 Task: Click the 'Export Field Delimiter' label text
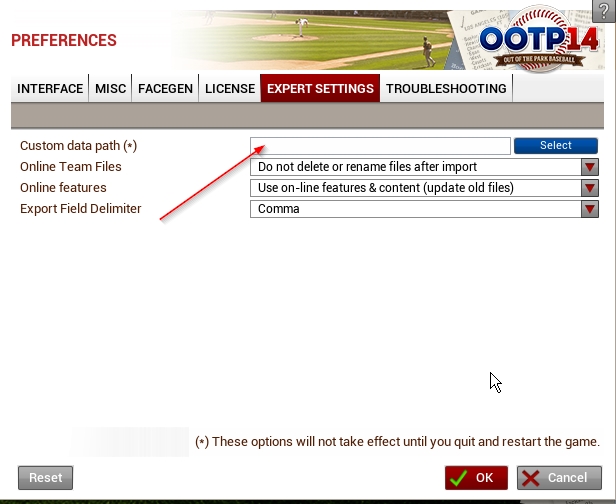[x=81, y=209]
